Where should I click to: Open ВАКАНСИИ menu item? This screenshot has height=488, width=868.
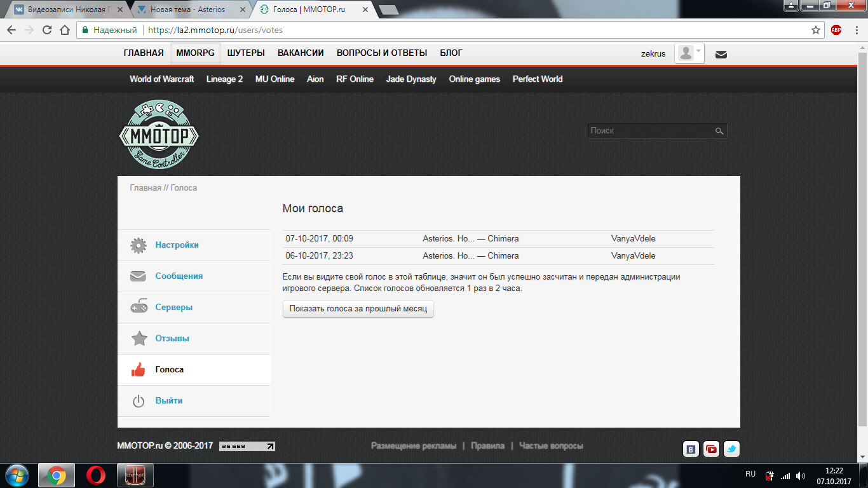click(301, 53)
